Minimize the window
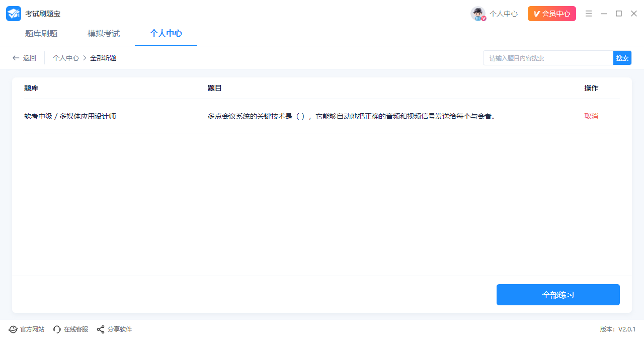 (x=604, y=14)
